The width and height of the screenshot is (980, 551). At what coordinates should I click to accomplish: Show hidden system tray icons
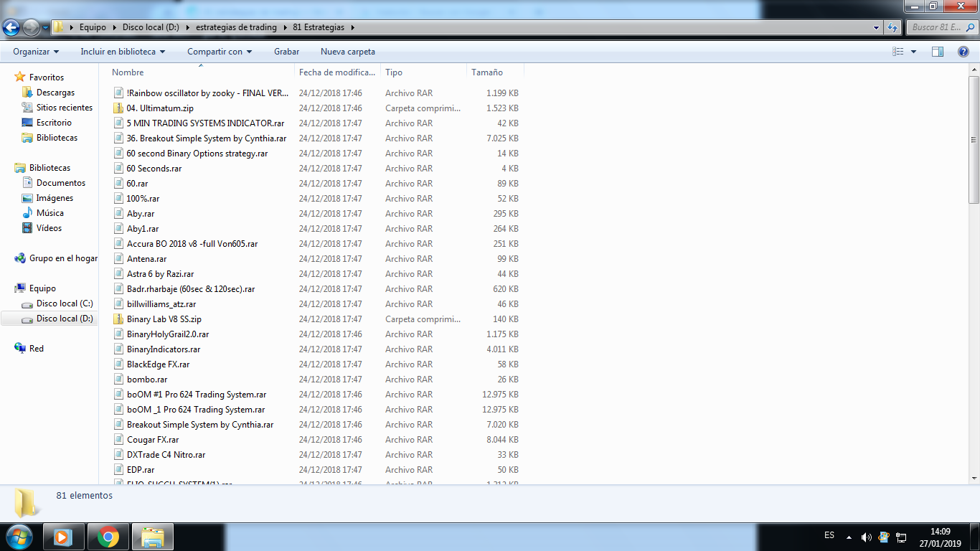coord(849,537)
